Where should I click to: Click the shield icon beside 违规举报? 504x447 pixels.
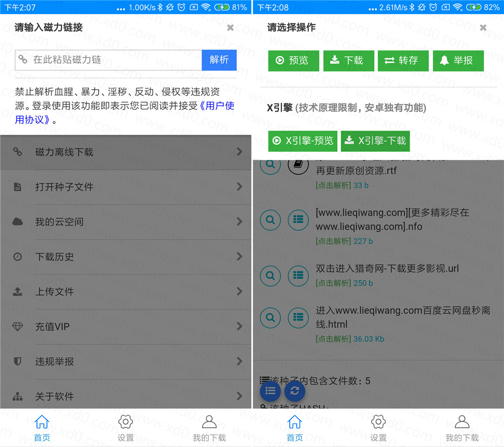17,362
